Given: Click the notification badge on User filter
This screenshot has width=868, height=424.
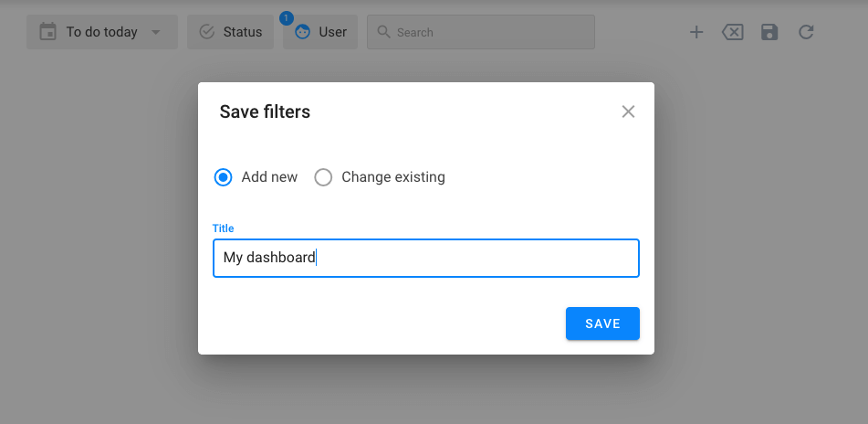Looking at the screenshot, I should 287,17.
